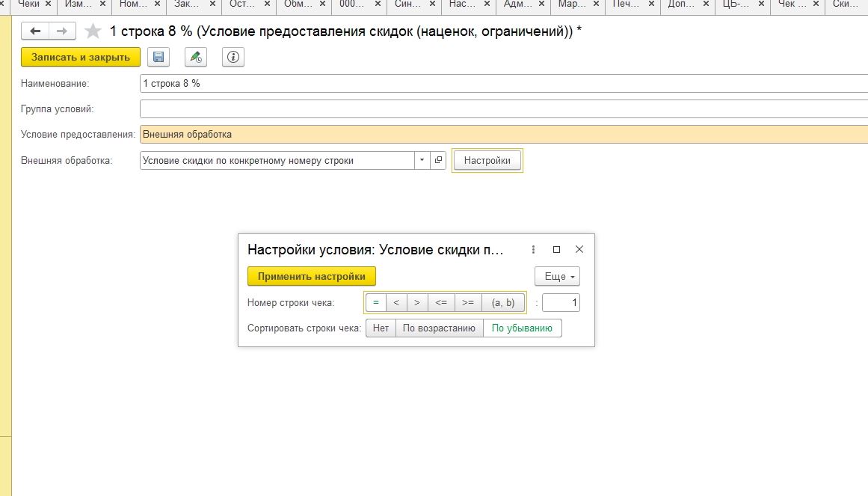Switch to the Чек … tab
The width and height of the screenshot is (868, 496).
point(792,4)
